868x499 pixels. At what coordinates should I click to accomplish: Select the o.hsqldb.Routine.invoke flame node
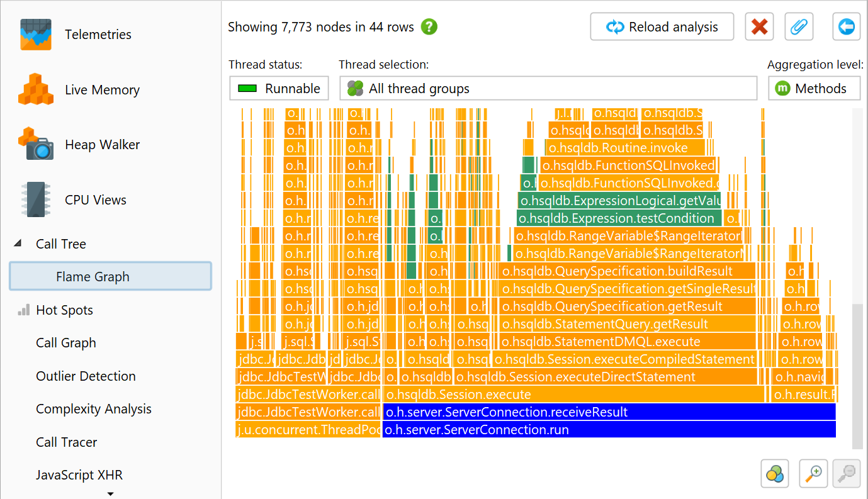coord(626,148)
